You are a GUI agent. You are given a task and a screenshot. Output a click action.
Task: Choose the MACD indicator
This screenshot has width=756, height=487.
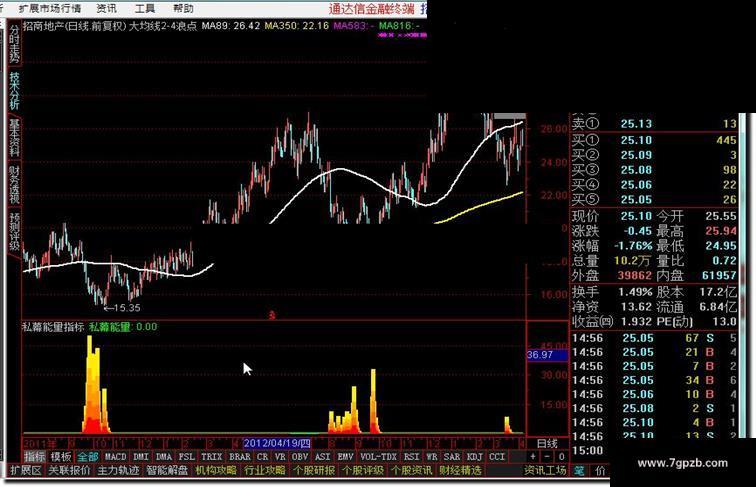point(115,456)
